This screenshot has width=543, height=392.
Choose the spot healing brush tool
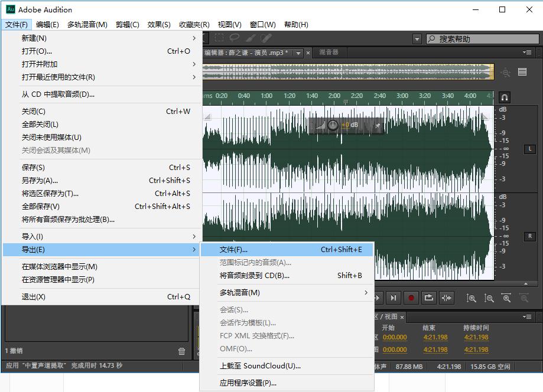[266, 40]
